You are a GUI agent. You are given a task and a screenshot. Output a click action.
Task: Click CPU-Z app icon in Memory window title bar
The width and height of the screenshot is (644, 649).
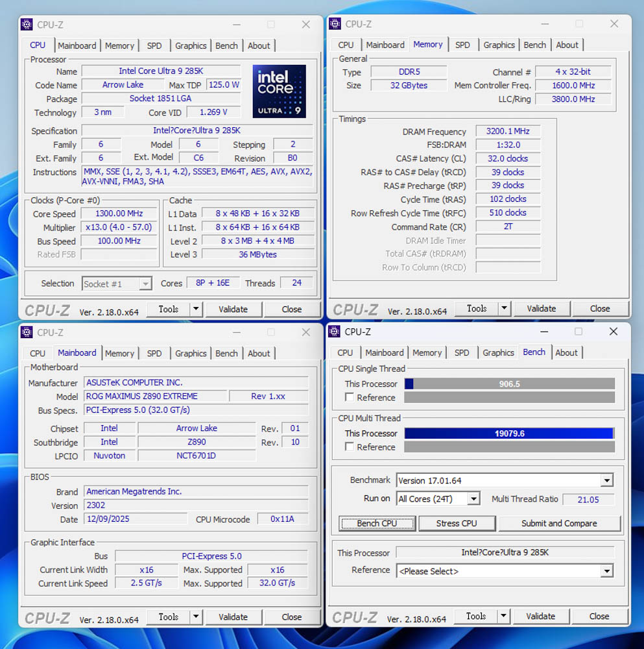[x=335, y=24]
